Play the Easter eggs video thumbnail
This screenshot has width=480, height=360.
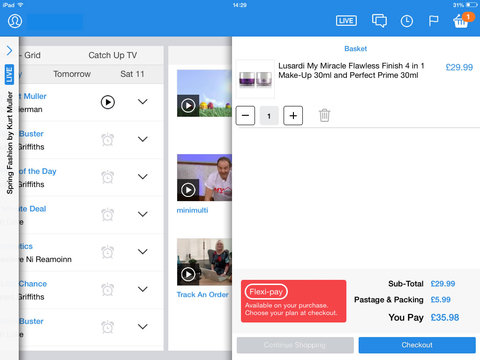coord(204,93)
